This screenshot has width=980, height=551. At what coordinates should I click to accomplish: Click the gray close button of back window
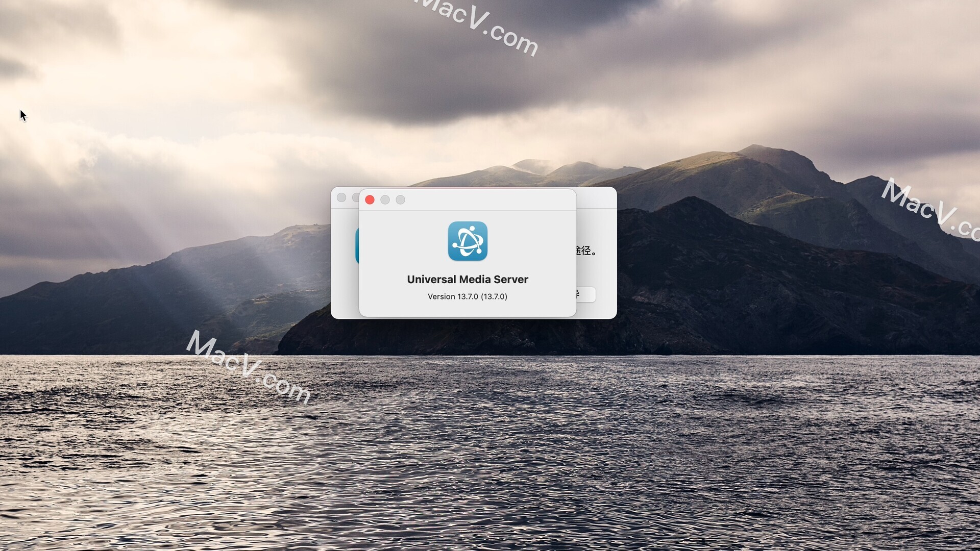(341, 197)
